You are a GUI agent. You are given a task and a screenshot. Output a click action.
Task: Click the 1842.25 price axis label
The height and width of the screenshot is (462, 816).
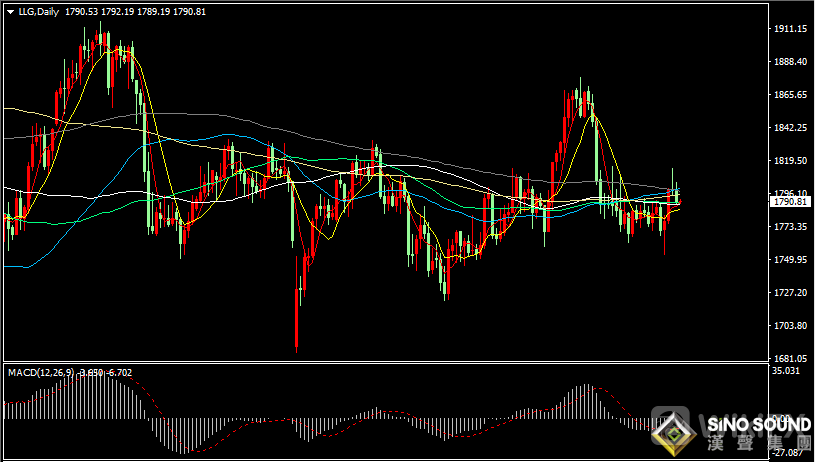click(790, 128)
